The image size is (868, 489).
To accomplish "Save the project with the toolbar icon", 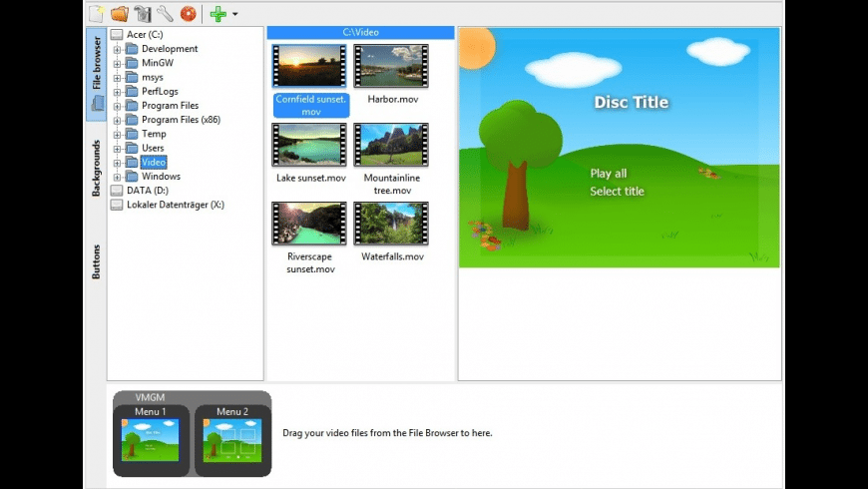I will click(x=143, y=13).
